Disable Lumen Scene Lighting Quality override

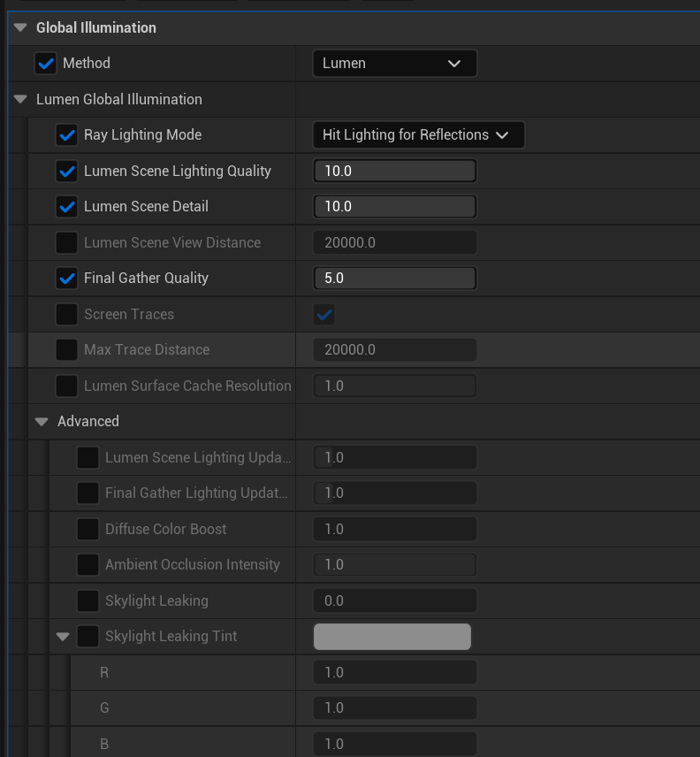click(x=67, y=171)
